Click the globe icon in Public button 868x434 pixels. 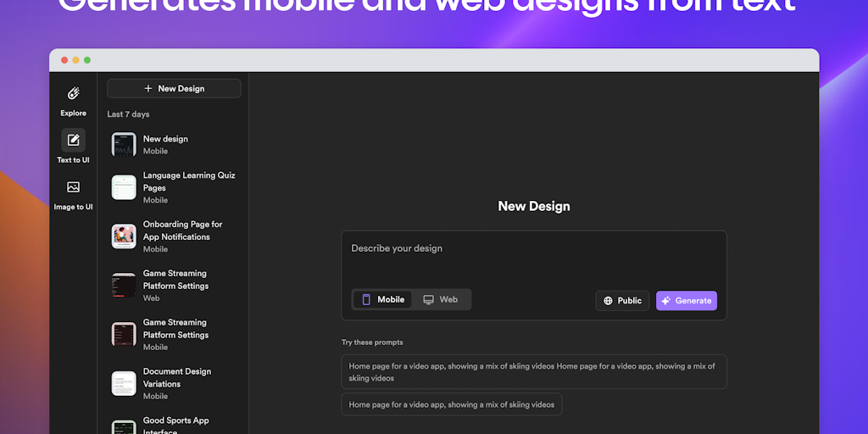pyautogui.click(x=608, y=301)
